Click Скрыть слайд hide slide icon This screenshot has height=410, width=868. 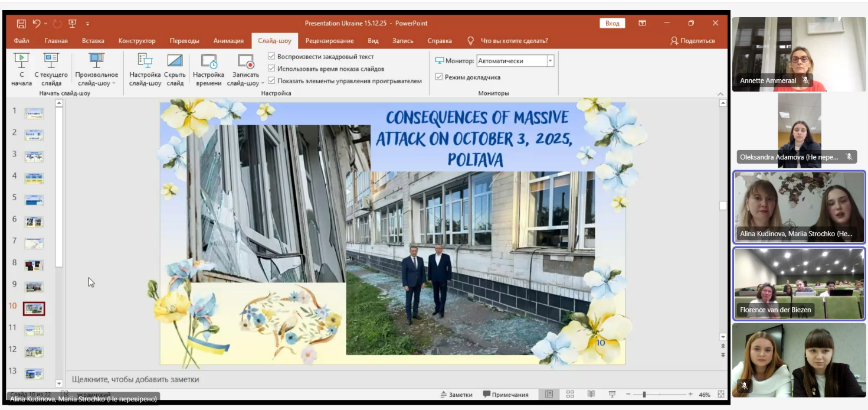click(175, 61)
